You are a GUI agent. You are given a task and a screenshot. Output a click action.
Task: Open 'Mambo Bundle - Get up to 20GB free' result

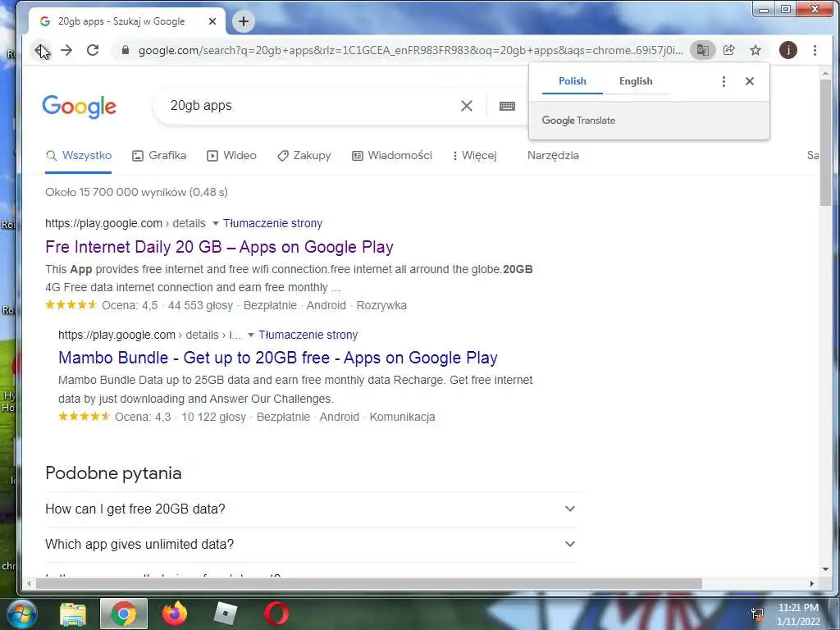click(x=278, y=358)
